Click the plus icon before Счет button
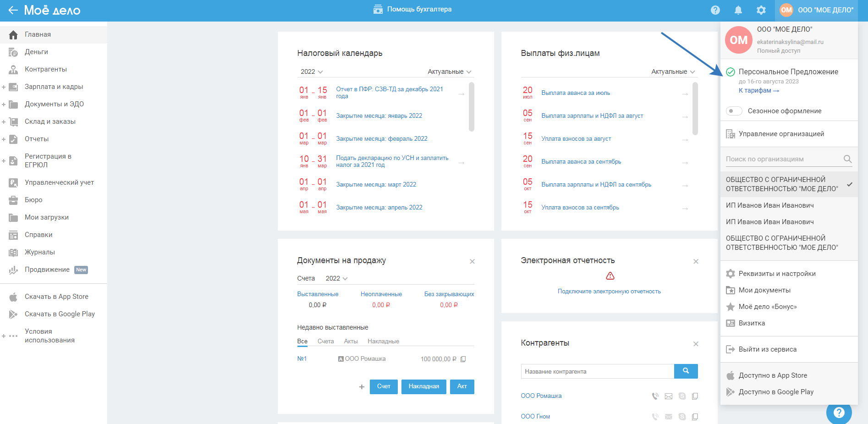Viewport: 868px width, 424px height. pos(362,387)
